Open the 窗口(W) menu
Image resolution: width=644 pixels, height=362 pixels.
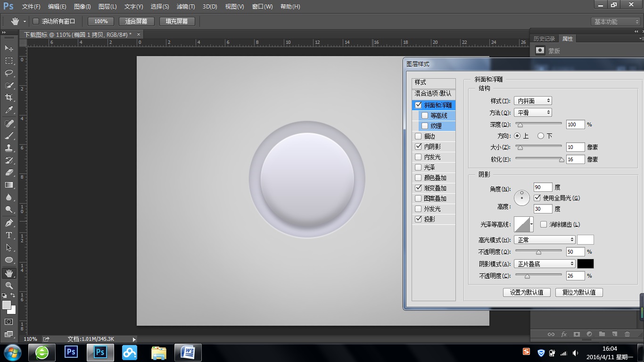(263, 7)
